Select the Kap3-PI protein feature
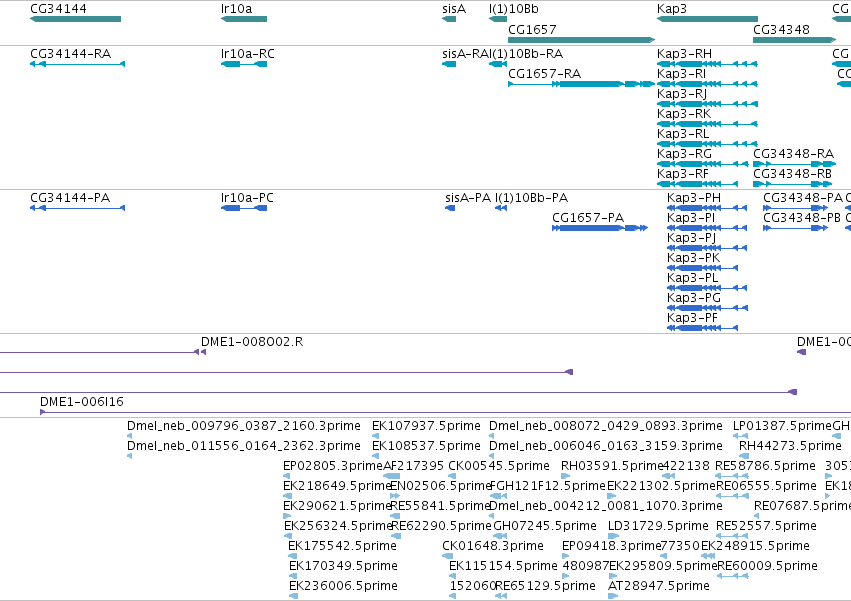The height and width of the screenshot is (601, 851). coord(707,228)
